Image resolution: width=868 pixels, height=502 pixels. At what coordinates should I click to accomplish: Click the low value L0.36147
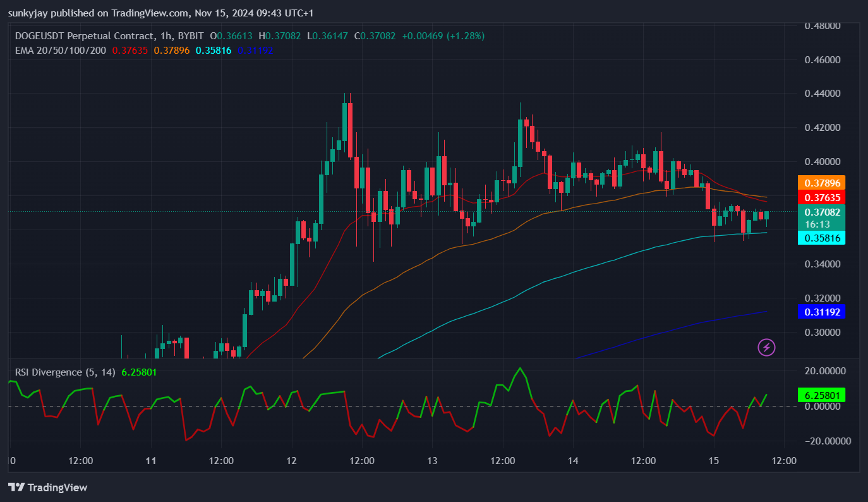coord(327,36)
